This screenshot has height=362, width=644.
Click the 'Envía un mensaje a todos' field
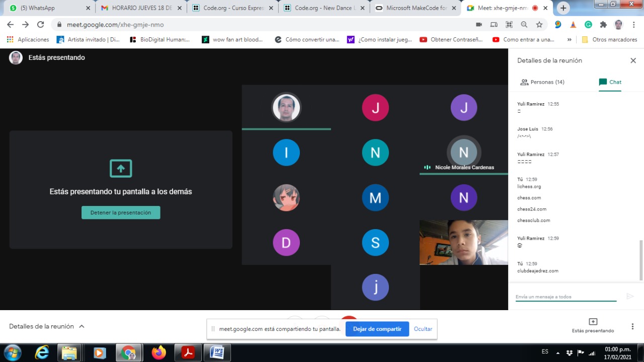[x=566, y=297]
